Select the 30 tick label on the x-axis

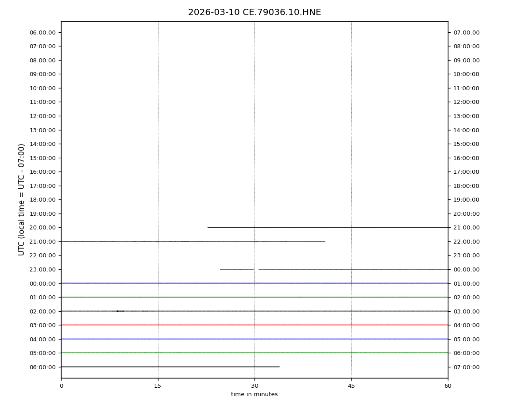pos(254,386)
